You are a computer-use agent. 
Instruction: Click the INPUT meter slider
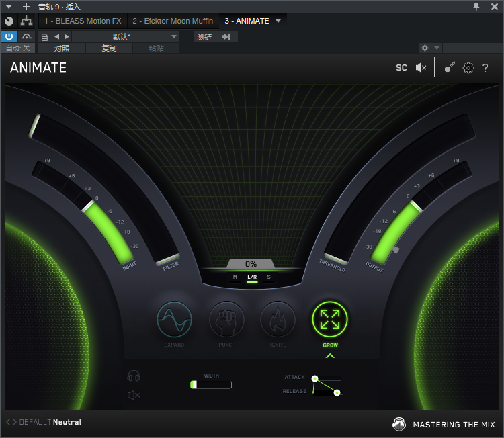(89, 206)
